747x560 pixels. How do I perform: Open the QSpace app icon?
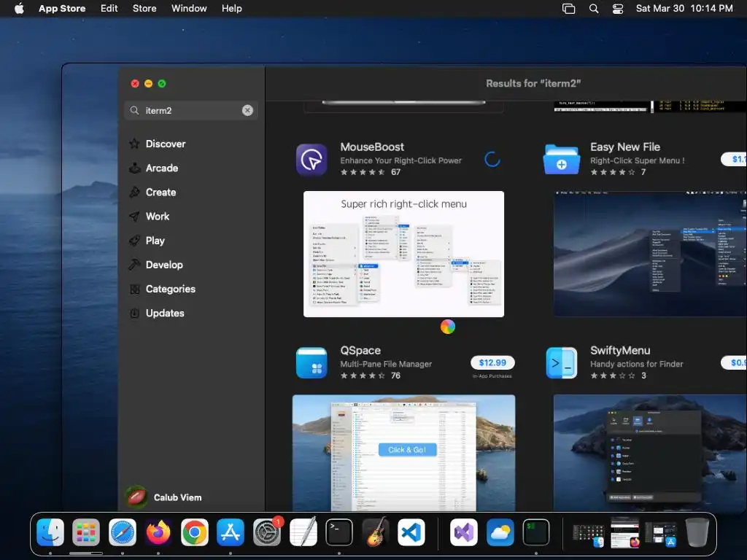click(x=311, y=363)
